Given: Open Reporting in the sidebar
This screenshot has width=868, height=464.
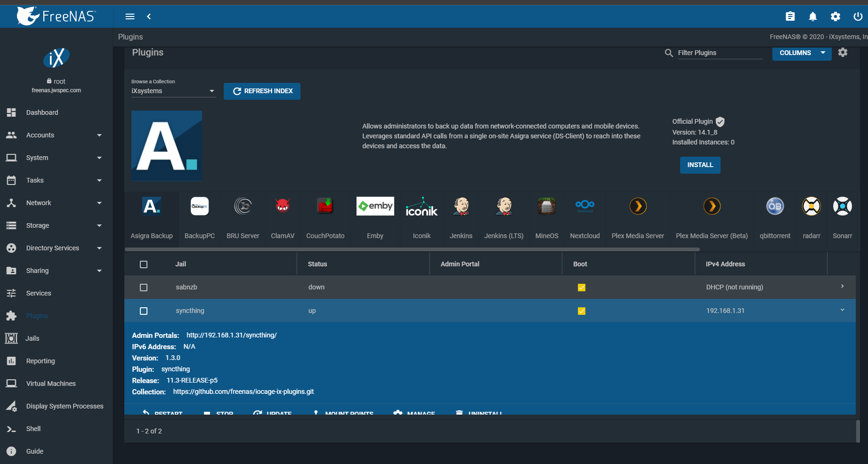Looking at the screenshot, I should 57,361.
